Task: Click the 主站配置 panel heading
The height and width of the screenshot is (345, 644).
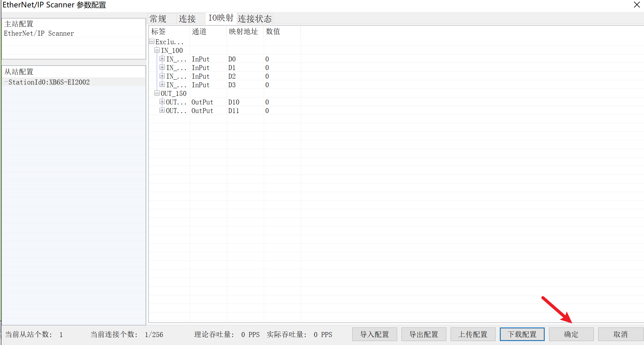Action: click(x=19, y=24)
